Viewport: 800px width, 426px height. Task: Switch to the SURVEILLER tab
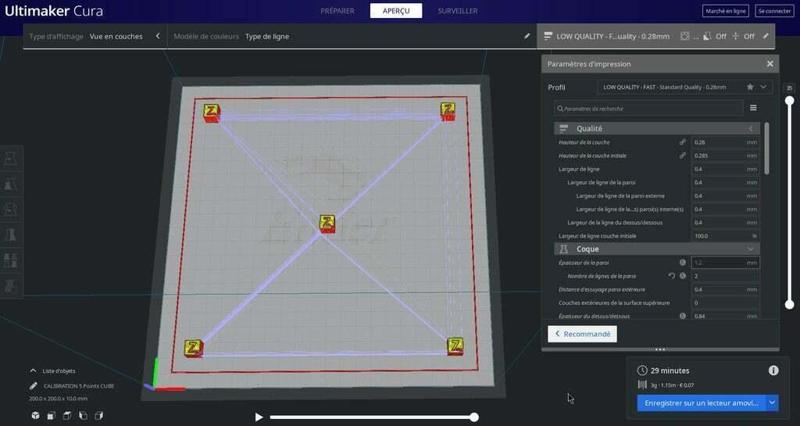457,11
